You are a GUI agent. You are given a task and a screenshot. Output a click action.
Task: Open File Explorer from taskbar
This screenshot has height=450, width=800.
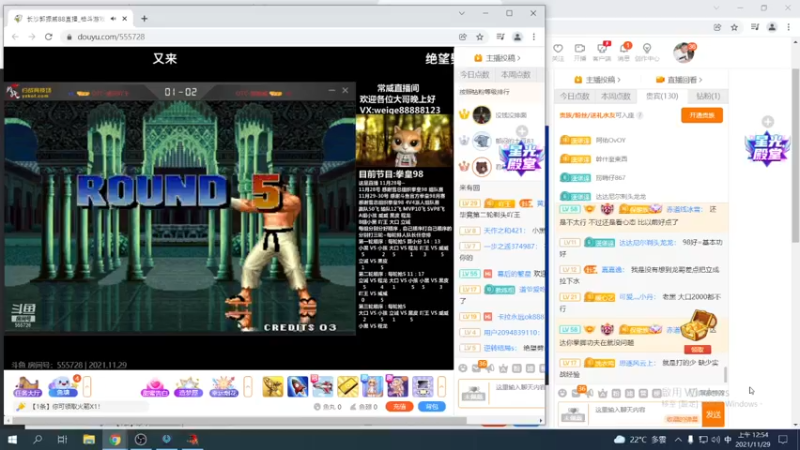[89, 439]
